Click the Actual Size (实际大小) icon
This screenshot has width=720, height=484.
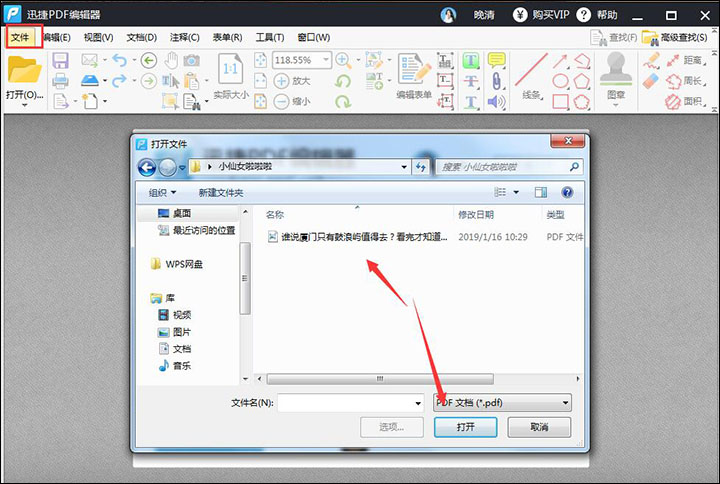[229, 72]
